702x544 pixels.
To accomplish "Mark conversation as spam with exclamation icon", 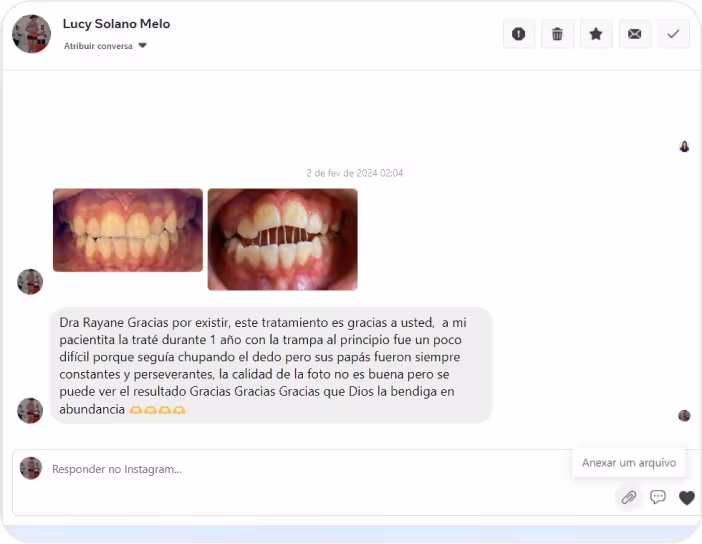I will (518, 34).
